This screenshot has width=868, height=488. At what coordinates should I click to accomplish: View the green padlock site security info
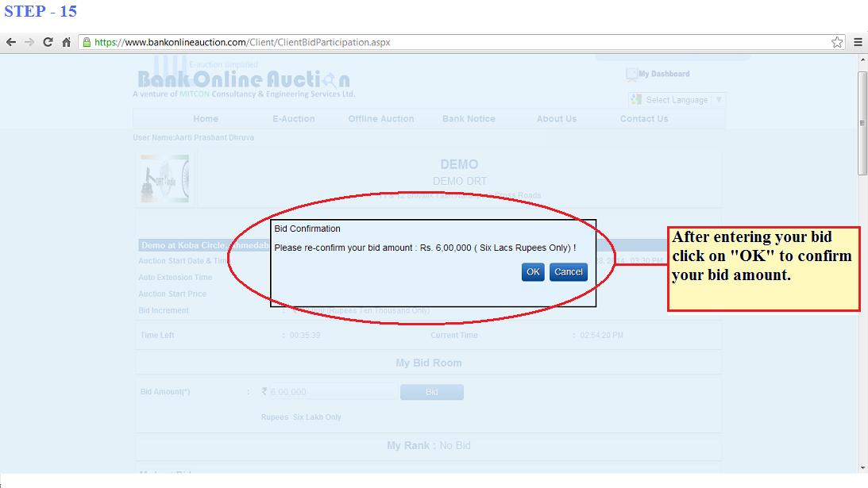87,42
